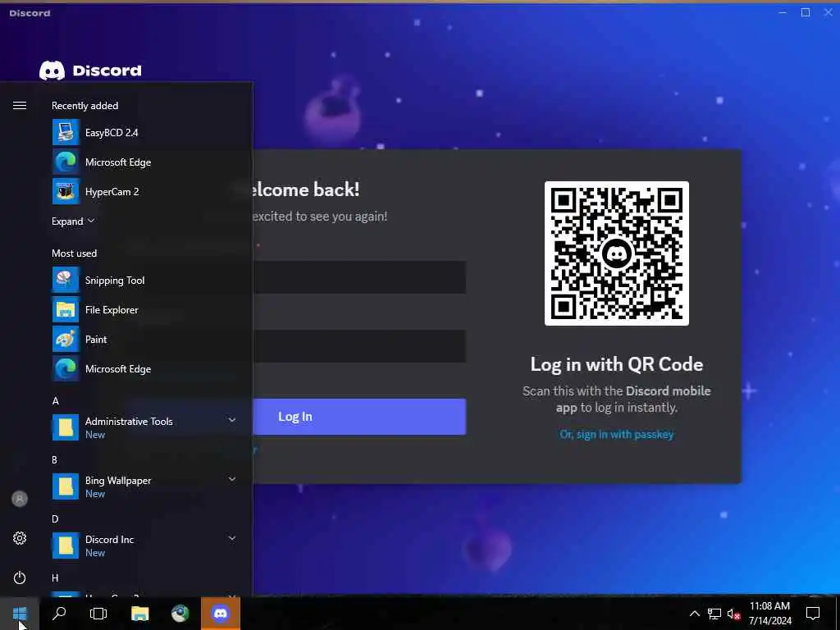The height and width of the screenshot is (630, 840).
Task: Expand Bing Wallpaper chevron
Action: point(232,479)
